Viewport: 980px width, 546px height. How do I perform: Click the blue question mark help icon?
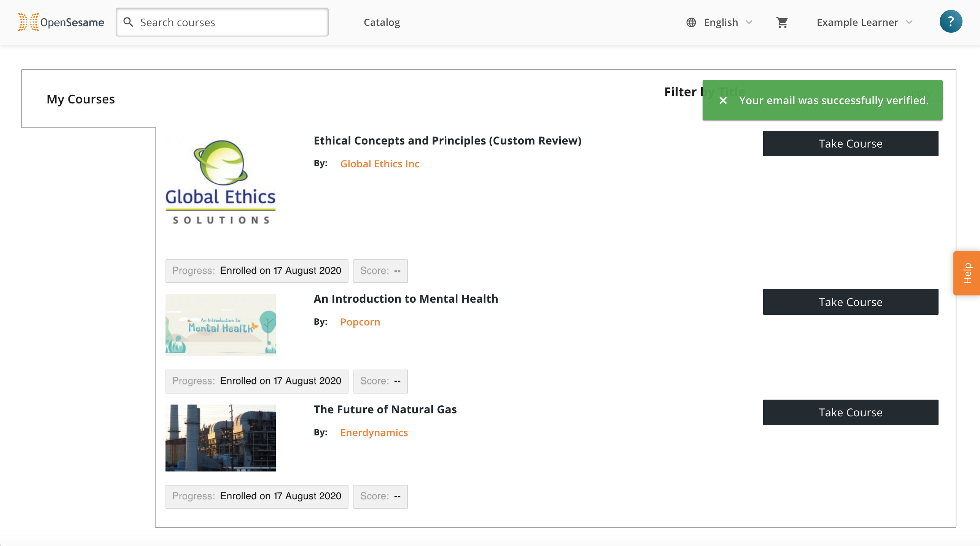950,22
